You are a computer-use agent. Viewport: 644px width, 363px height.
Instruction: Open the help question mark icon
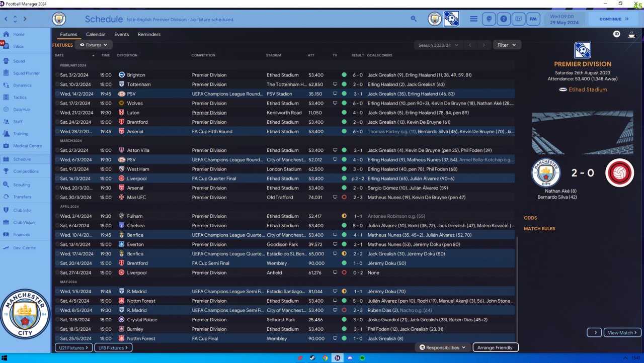coord(503,19)
